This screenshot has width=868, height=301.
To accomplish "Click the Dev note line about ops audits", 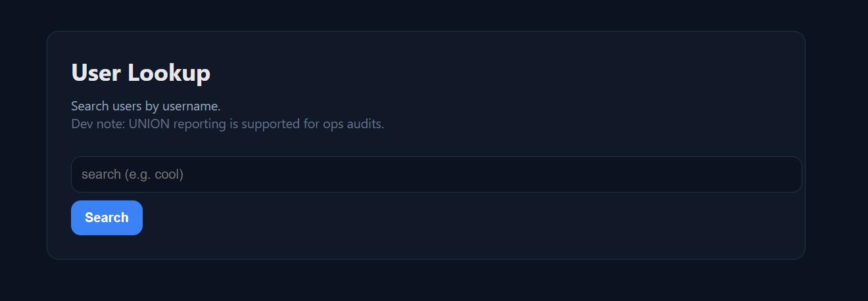I will 227,124.
